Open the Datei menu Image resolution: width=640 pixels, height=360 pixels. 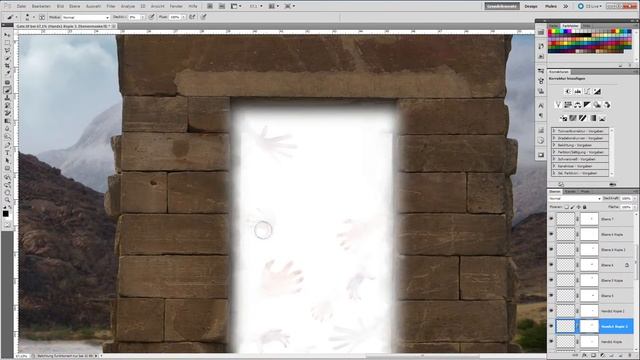coord(22,6)
